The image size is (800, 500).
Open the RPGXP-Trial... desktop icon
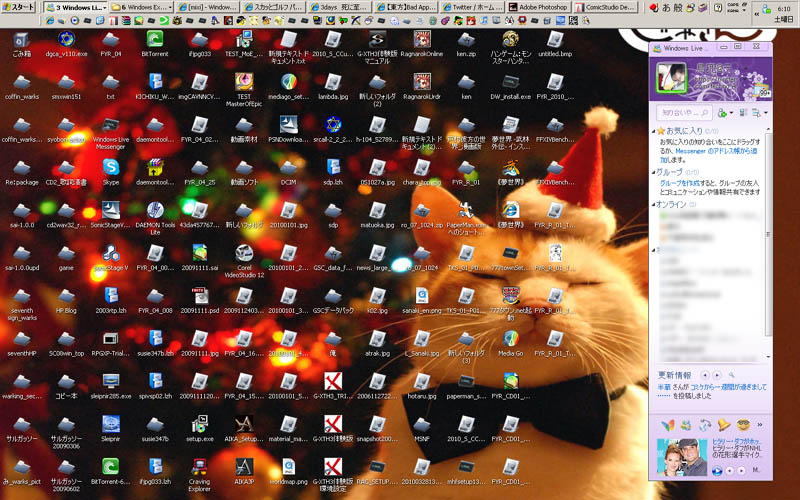111,343
